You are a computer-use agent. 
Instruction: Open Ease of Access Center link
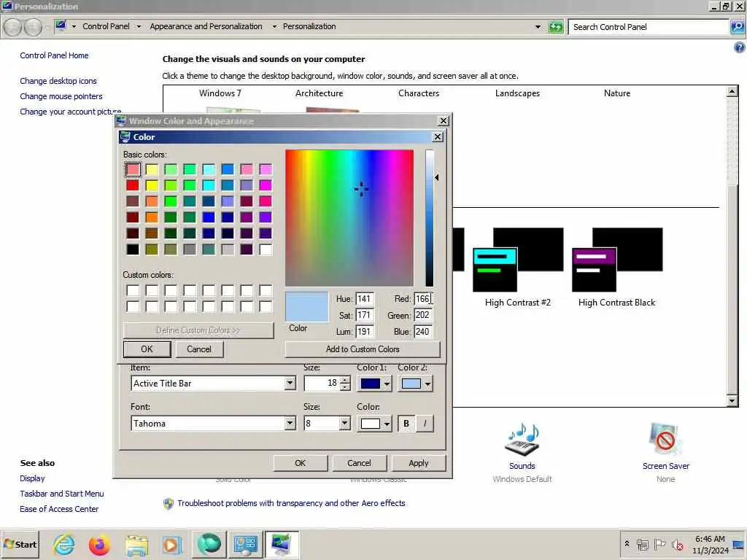pos(59,509)
